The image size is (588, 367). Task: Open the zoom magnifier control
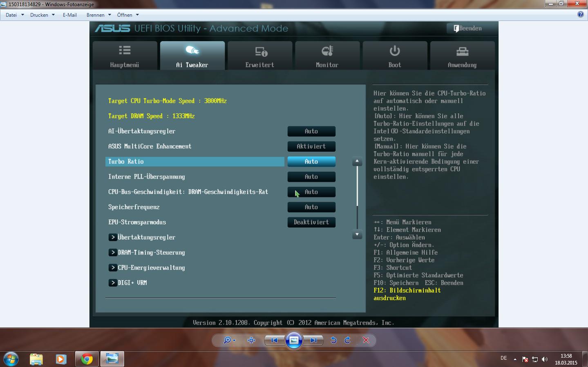pyautogui.click(x=229, y=340)
